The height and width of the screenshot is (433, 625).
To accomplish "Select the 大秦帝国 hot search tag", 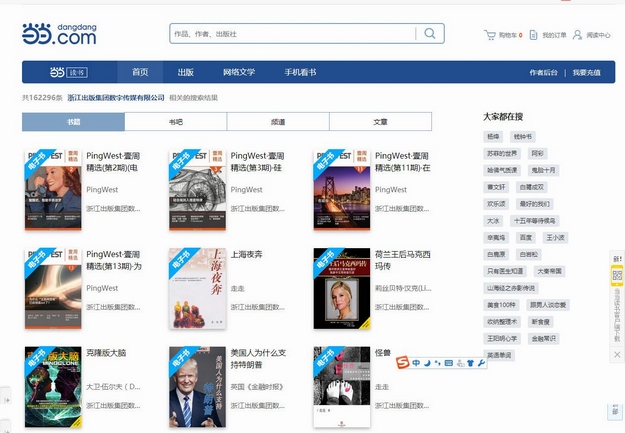I will [551, 271].
